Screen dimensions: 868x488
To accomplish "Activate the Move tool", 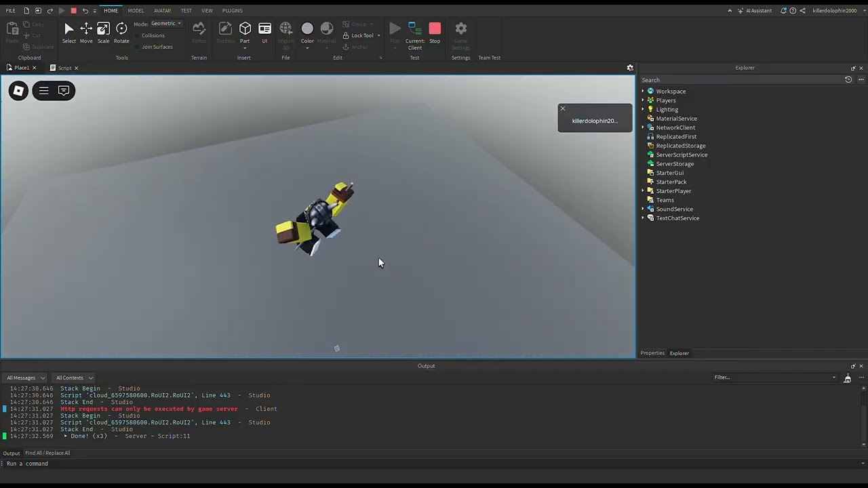I will pos(86,32).
